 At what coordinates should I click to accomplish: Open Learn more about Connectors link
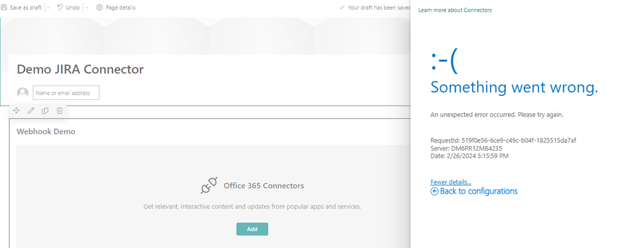455,10
